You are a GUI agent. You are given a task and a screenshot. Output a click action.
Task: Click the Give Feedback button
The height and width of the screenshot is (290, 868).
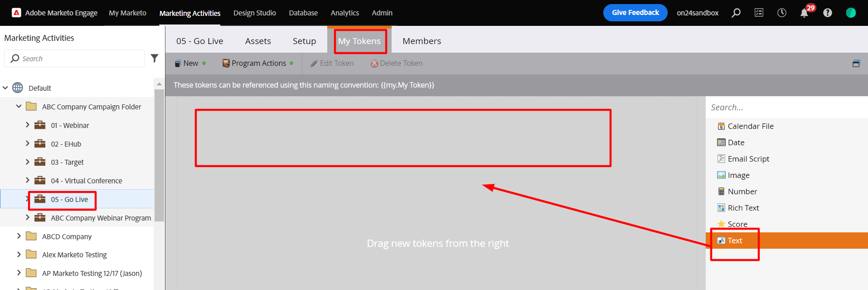tap(635, 13)
